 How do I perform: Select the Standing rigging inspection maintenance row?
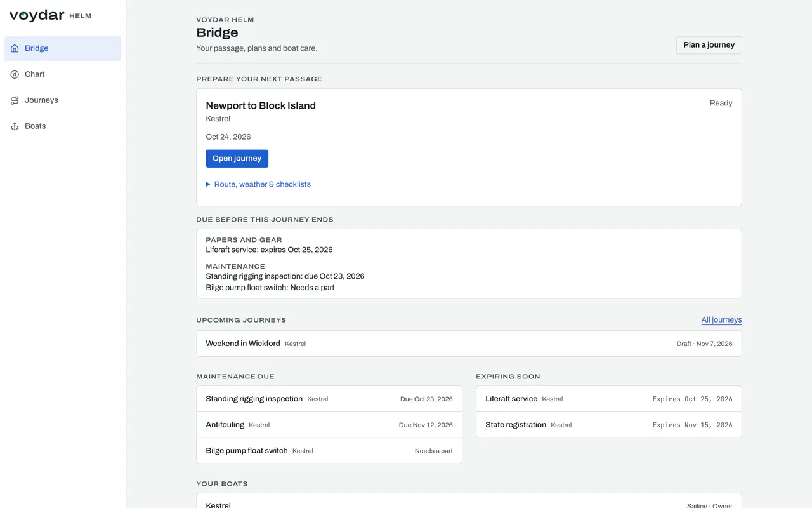coord(329,399)
